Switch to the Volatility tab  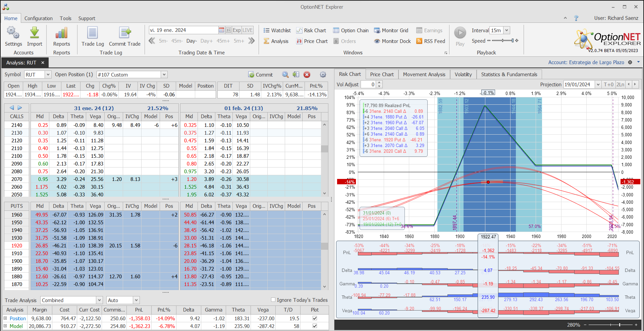click(x=463, y=75)
